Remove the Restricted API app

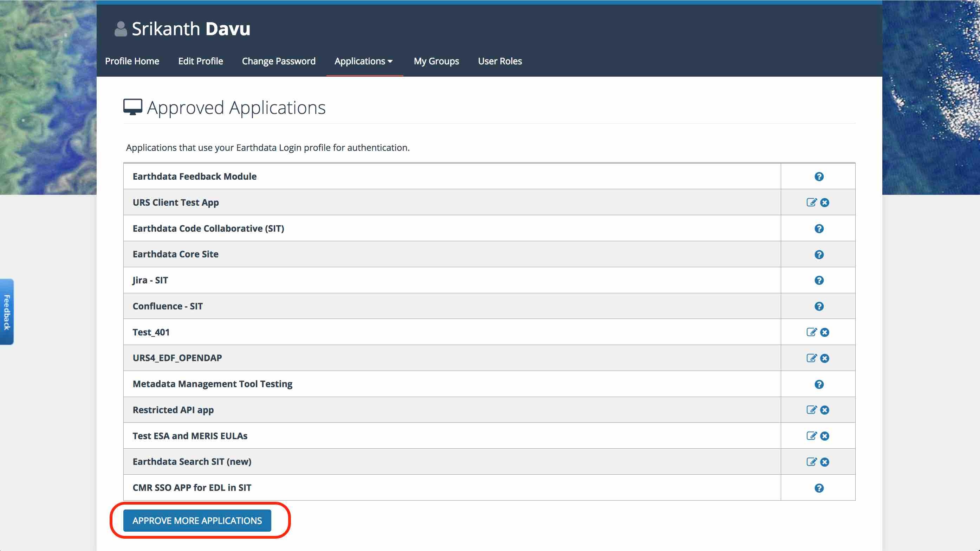tap(824, 410)
